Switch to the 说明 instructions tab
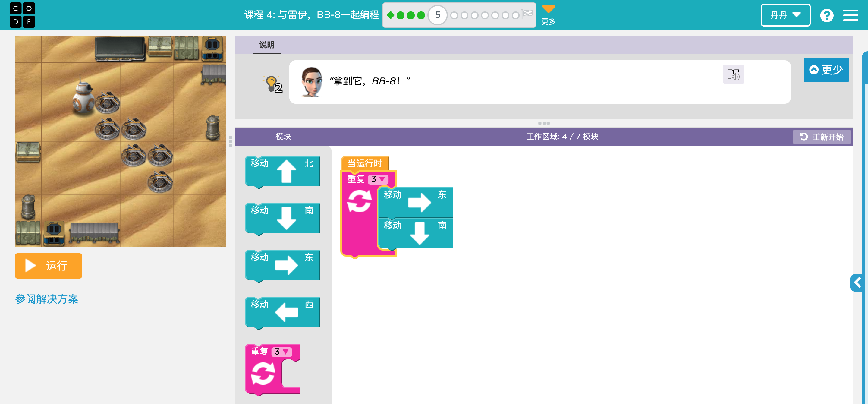The height and width of the screenshot is (404, 868). [267, 45]
